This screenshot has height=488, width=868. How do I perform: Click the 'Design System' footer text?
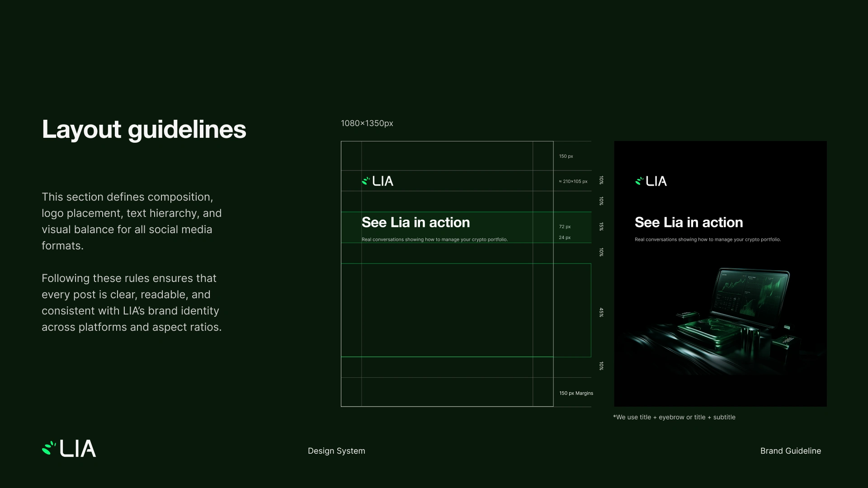336,451
